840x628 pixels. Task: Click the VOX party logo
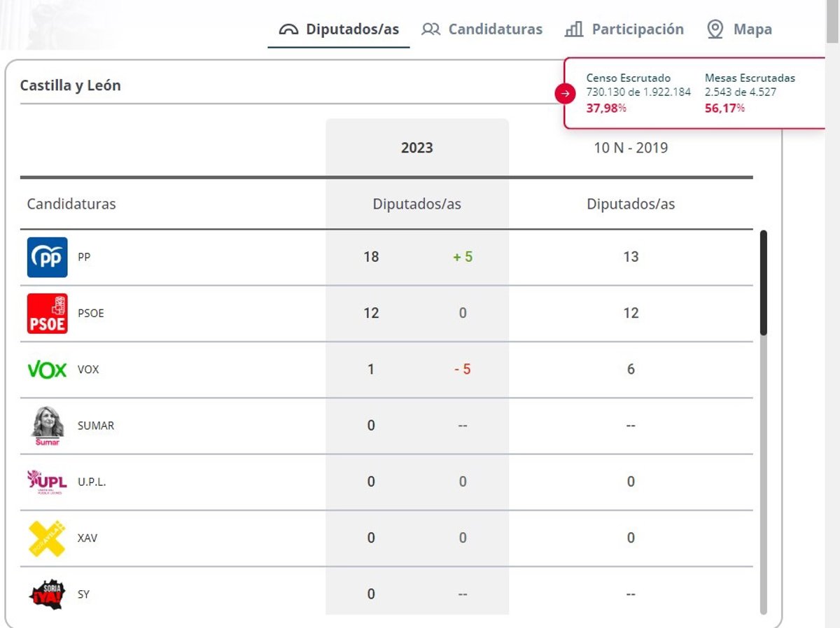[x=47, y=370]
